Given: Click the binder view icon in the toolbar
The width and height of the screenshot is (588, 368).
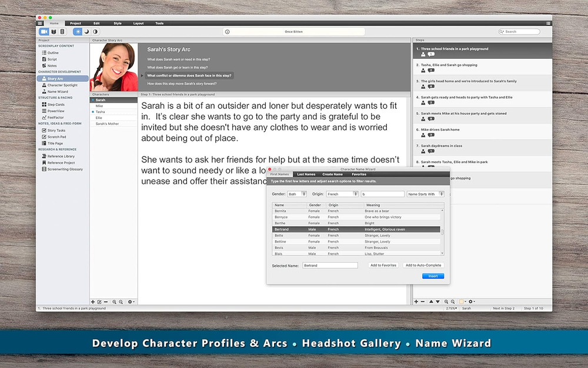Looking at the screenshot, I should tap(63, 31).
